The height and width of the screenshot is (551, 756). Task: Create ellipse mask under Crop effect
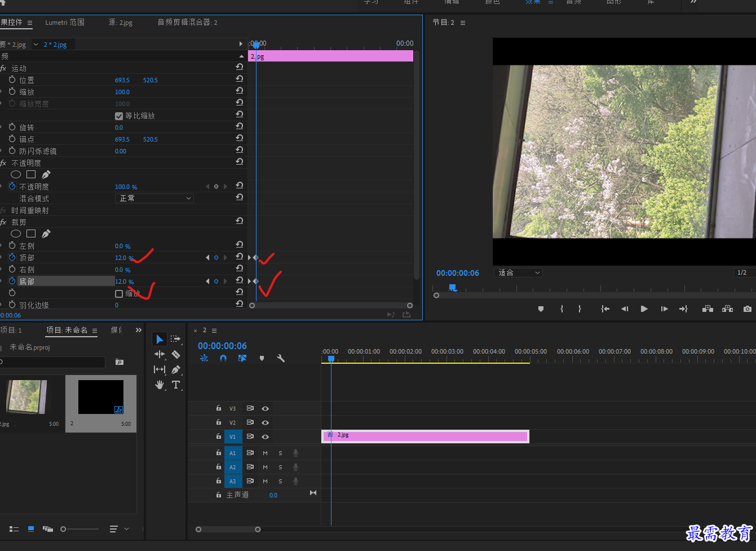tap(16, 233)
